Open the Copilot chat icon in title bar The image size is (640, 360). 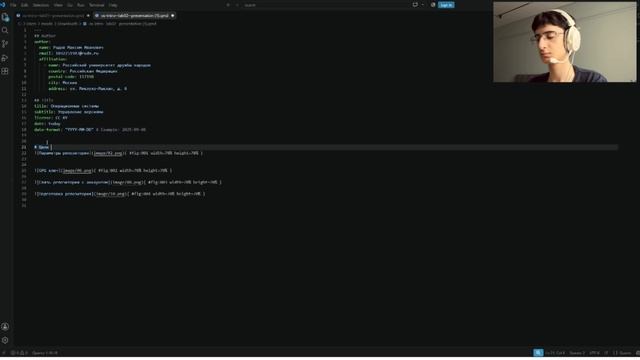415,5
